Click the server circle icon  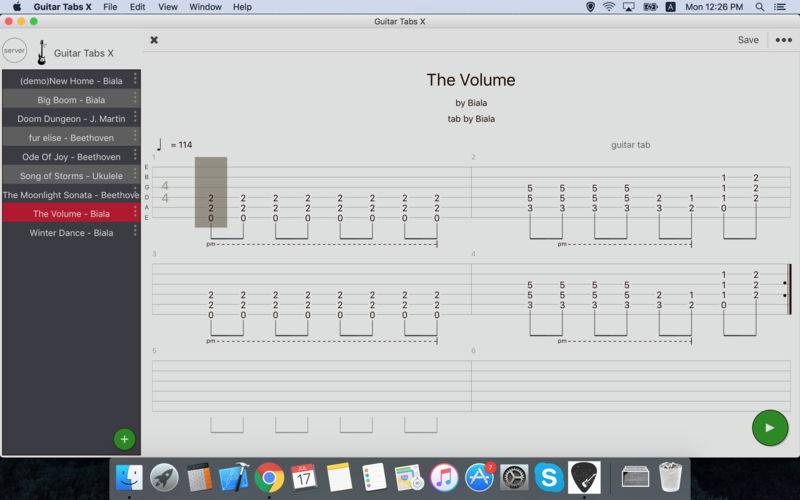click(x=14, y=51)
